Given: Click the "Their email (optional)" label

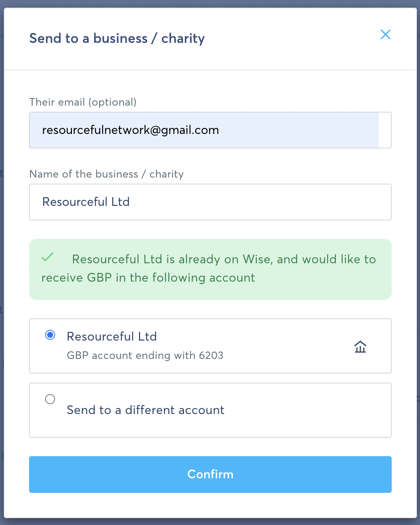Looking at the screenshot, I should click(83, 102).
